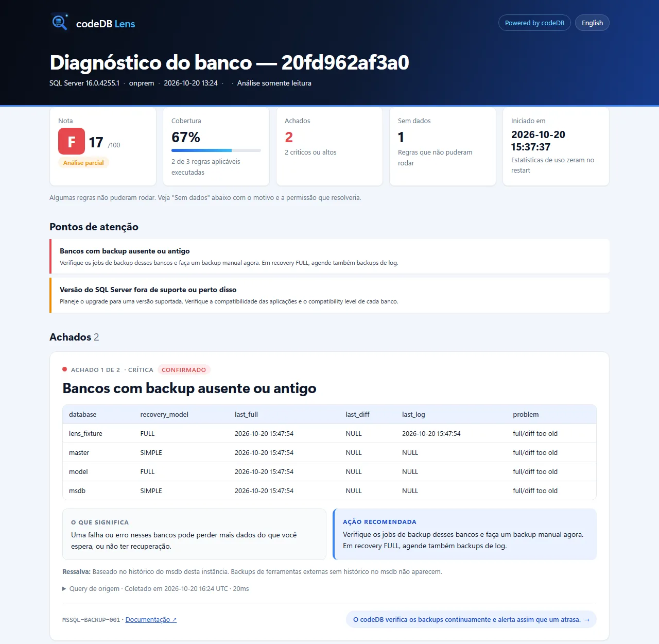Click the AÇÃO RECOMENDADA heading
The image size is (659, 644).
pyautogui.click(x=379, y=522)
